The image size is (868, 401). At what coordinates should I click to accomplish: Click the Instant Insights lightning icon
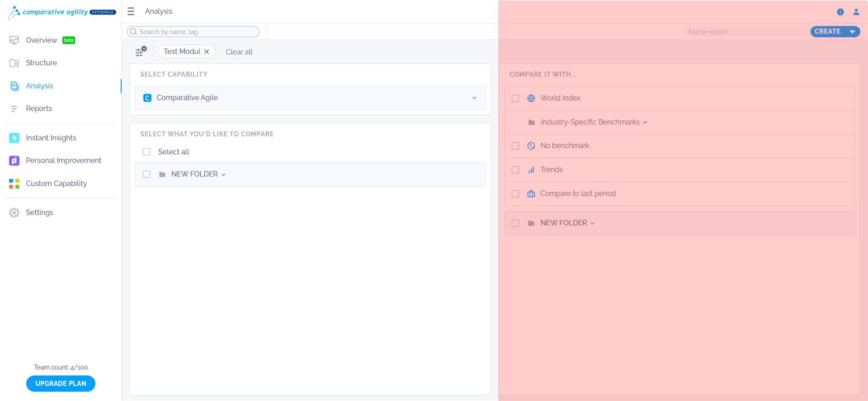[14, 138]
